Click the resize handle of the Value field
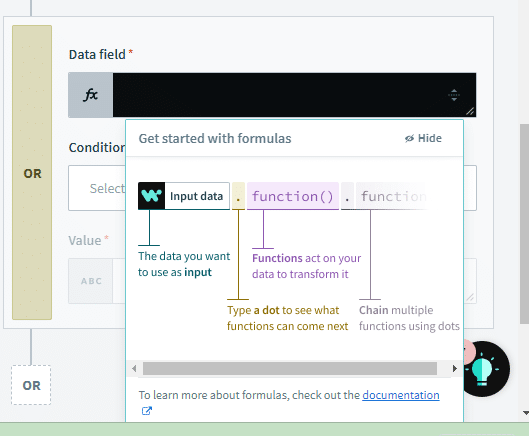The height and width of the screenshot is (436, 529). [470, 297]
